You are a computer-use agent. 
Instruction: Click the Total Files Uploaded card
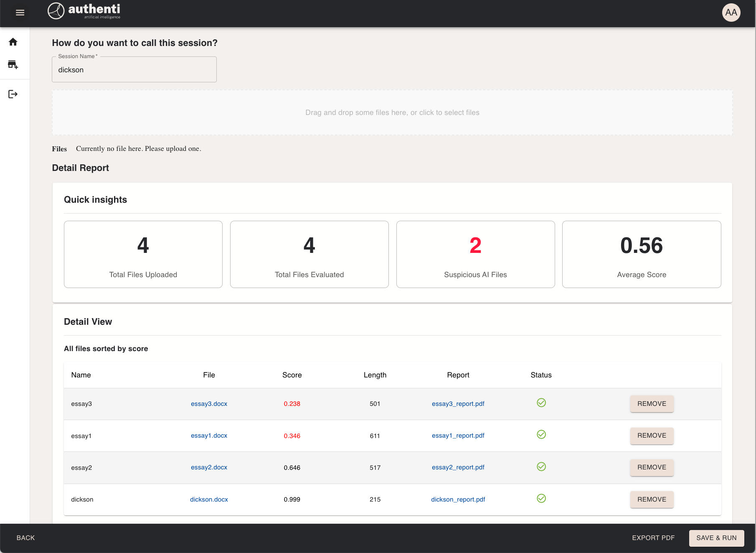(x=143, y=254)
